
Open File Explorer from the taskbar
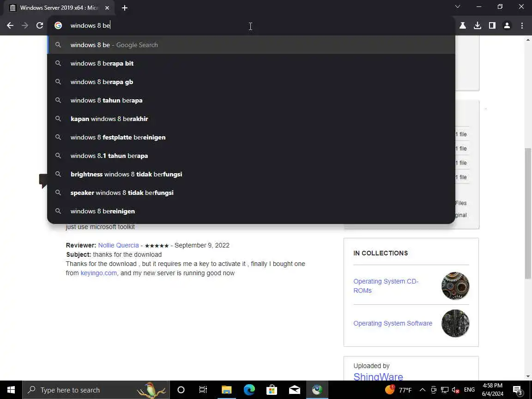(226, 390)
